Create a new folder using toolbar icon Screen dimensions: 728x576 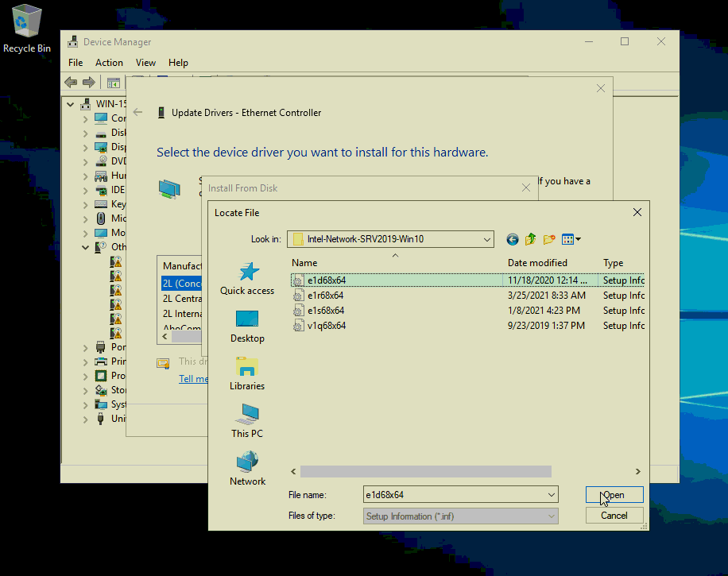[548, 239]
